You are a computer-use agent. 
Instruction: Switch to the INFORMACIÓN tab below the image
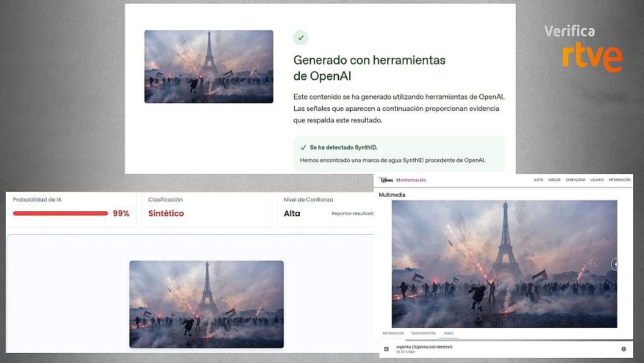pyautogui.click(x=393, y=334)
